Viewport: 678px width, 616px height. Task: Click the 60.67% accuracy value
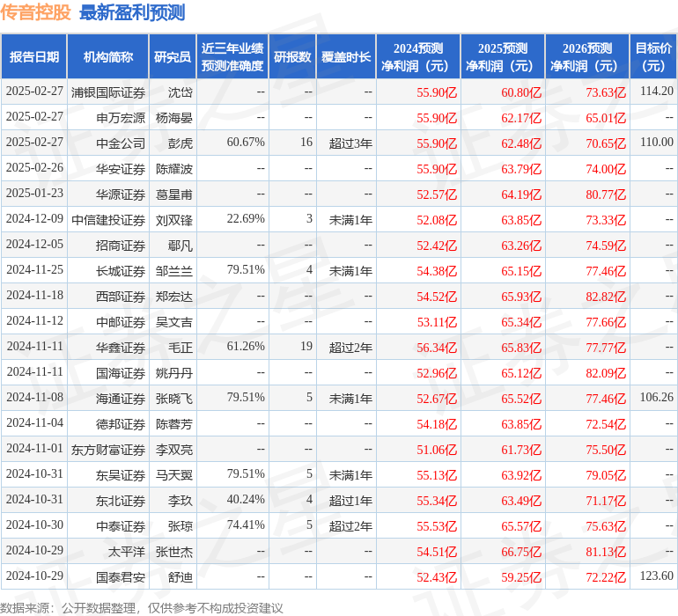[x=246, y=142]
